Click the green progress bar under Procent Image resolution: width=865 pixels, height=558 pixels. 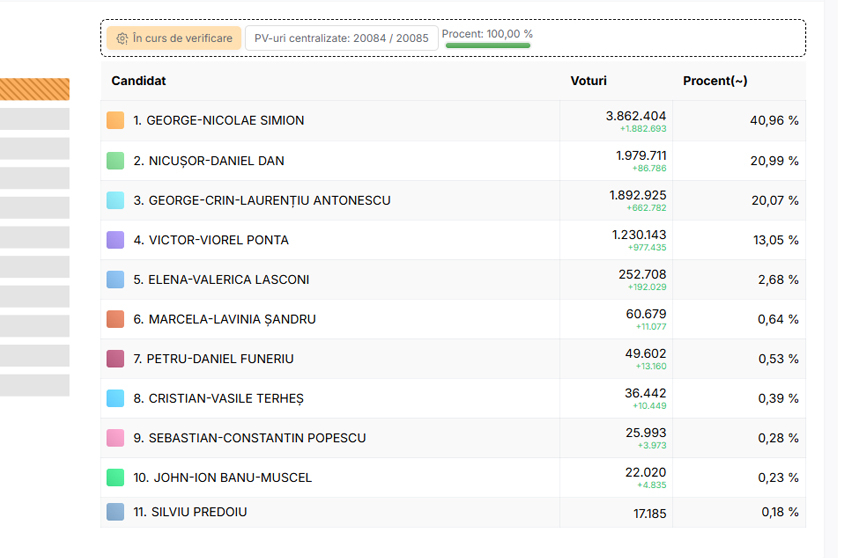(x=488, y=46)
